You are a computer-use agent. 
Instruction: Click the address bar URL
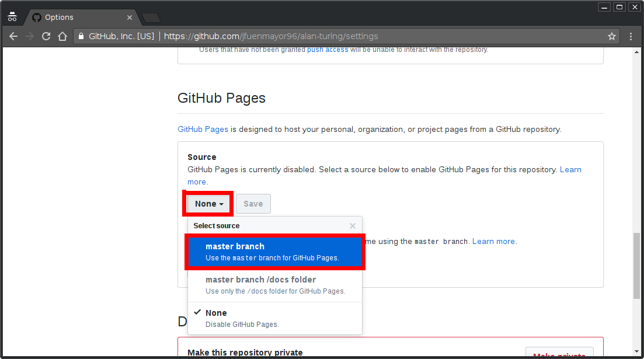tap(271, 36)
